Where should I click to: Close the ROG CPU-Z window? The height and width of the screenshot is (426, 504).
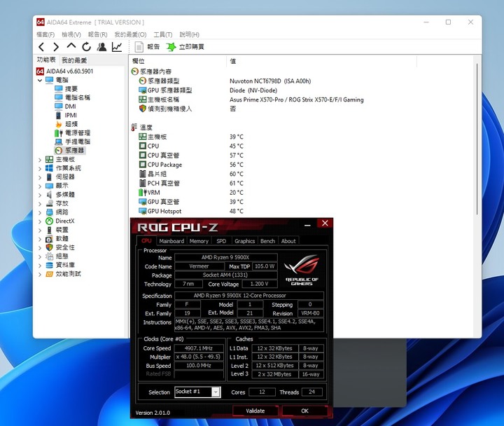(325, 224)
